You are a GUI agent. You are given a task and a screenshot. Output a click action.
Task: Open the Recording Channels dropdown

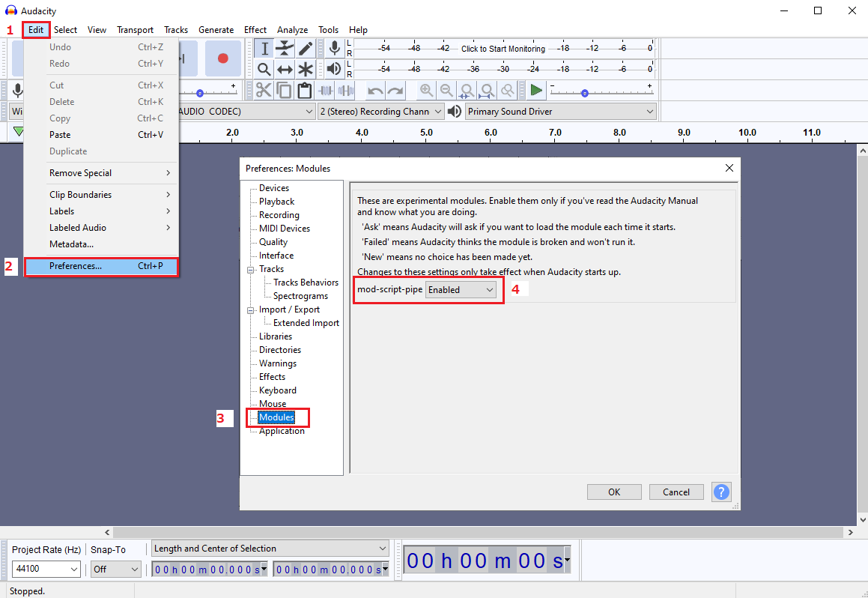tap(381, 112)
